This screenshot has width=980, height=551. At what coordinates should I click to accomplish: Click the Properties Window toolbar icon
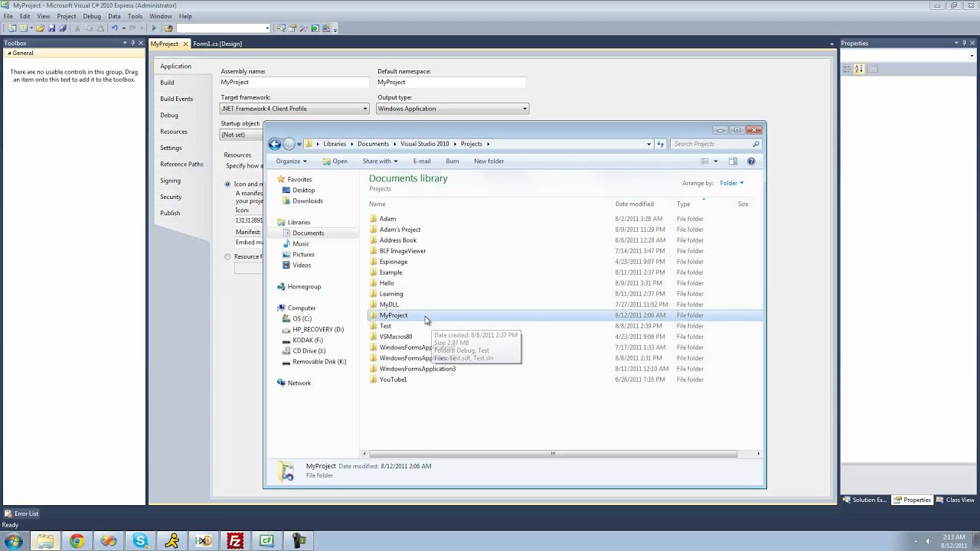(x=292, y=28)
